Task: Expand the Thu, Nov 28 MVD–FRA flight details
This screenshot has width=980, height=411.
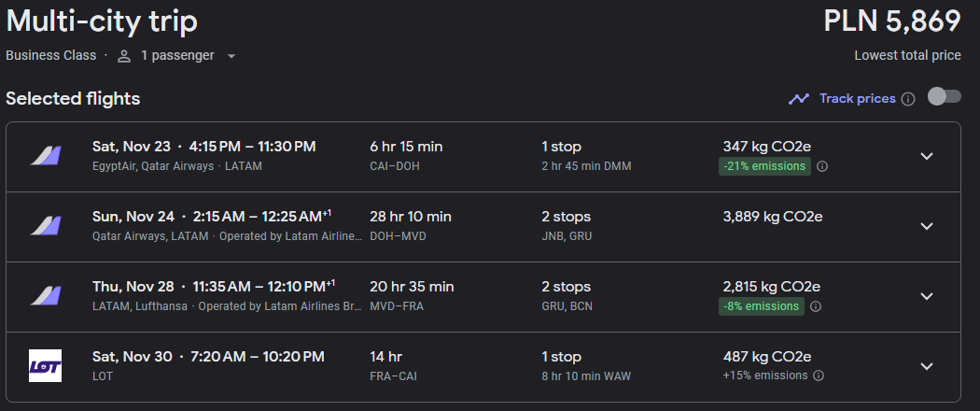Action: (927, 296)
